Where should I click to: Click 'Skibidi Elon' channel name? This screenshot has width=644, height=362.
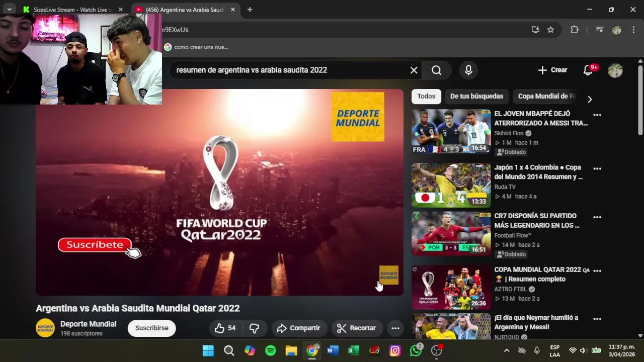(x=509, y=133)
